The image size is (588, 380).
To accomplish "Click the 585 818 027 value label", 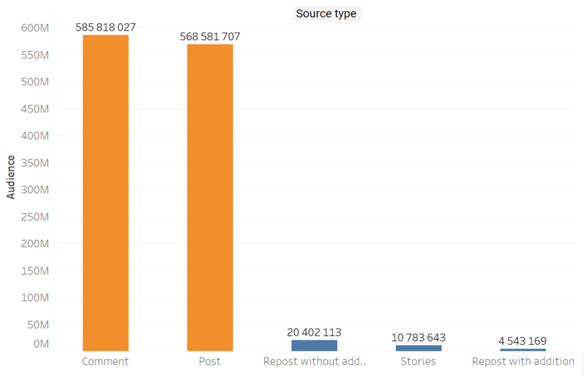I will click(x=106, y=27).
